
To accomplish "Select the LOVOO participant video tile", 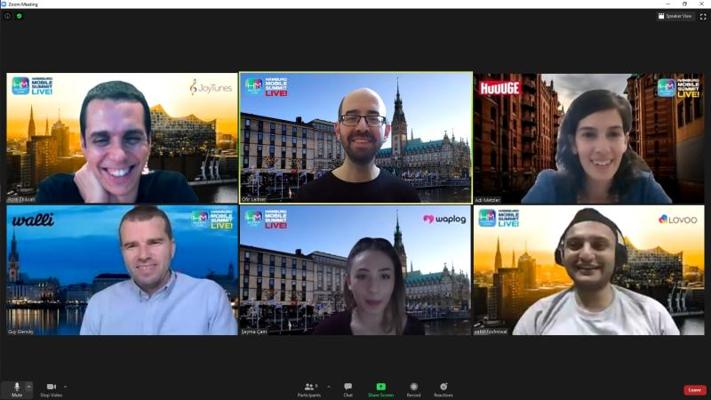I will click(589, 270).
